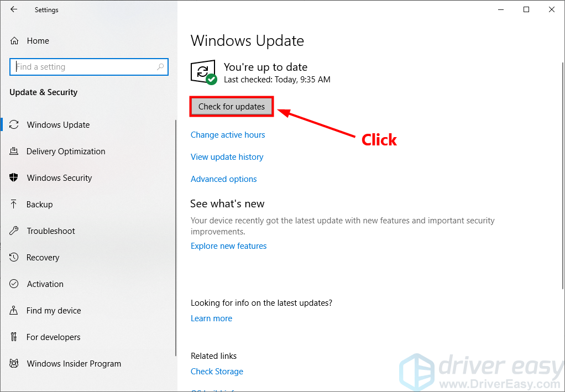The height and width of the screenshot is (392, 565).
Task: Open Find my device settings
Action: point(54,311)
